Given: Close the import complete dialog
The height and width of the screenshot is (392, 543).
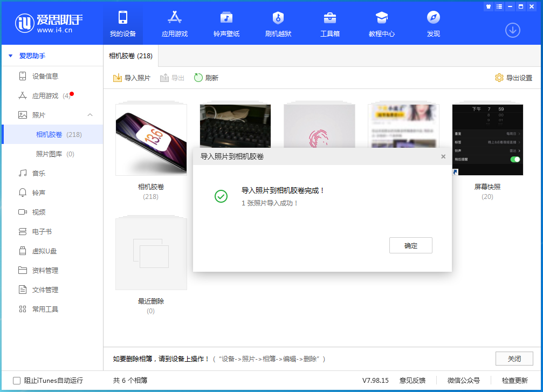Looking at the screenshot, I should coord(443,156).
